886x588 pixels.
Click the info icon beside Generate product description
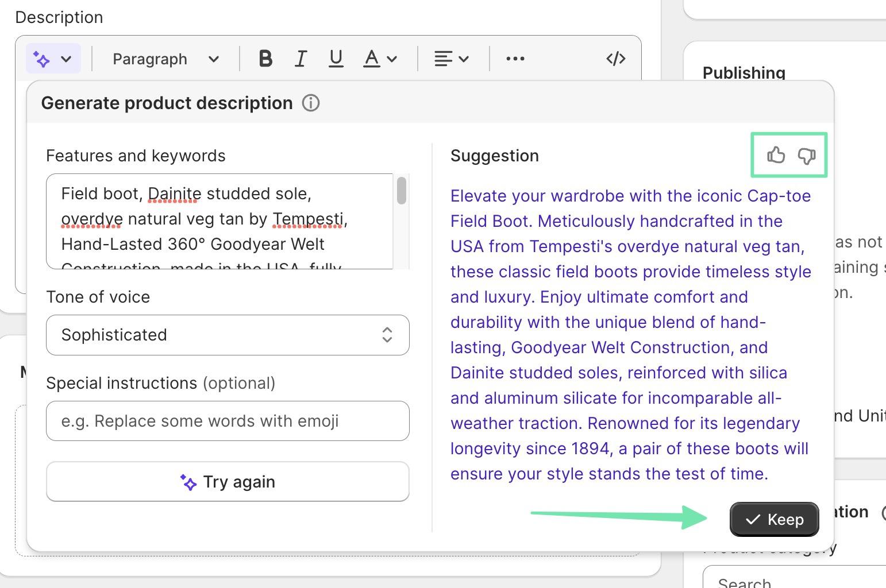point(311,103)
